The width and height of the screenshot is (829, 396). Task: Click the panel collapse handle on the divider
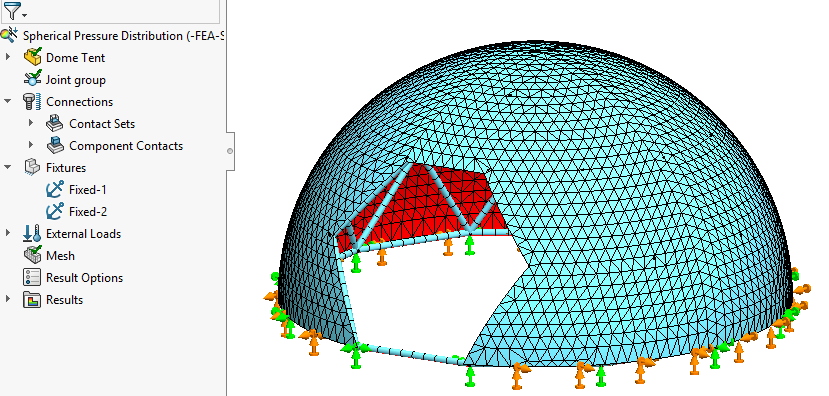click(x=230, y=151)
